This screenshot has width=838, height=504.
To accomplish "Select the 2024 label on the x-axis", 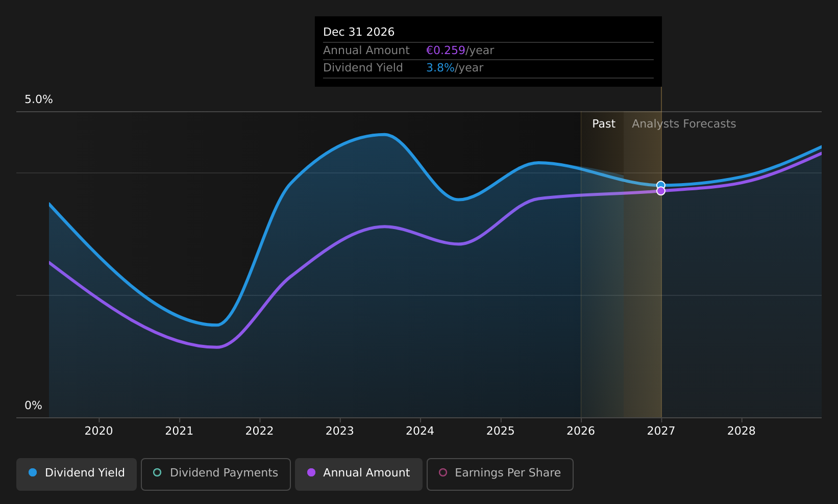I will (420, 431).
